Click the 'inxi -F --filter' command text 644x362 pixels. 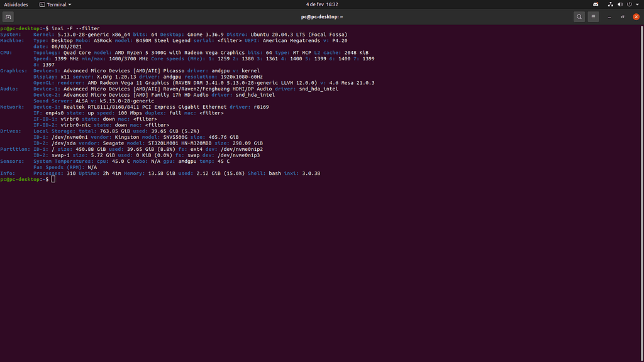pos(75,29)
